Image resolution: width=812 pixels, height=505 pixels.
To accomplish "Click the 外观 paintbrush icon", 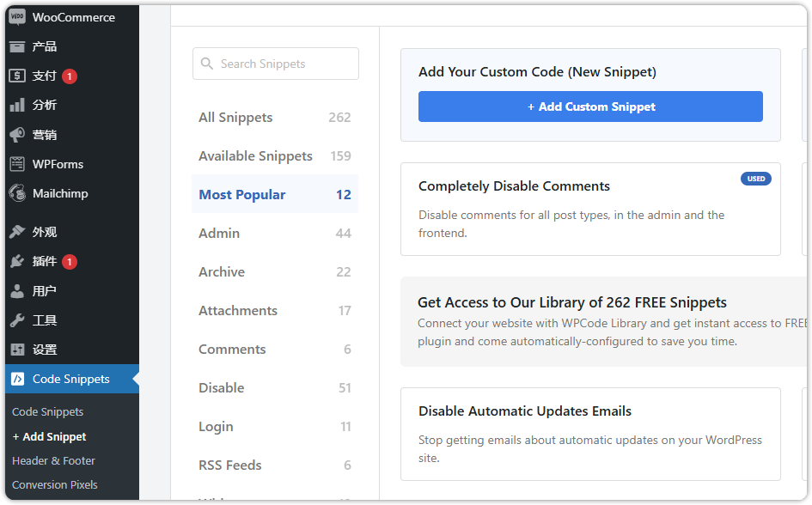I will [17, 232].
